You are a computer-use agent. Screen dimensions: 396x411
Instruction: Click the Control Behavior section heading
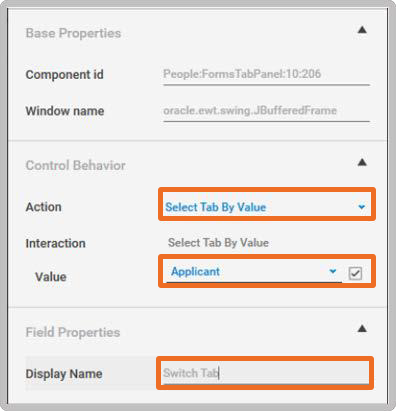pyautogui.click(x=75, y=165)
